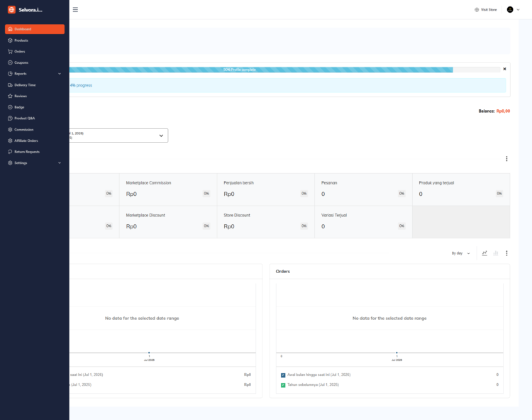
Task: Toggle Awal bulan hingga saat ini checkbox
Action: click(x=283, y=375)
